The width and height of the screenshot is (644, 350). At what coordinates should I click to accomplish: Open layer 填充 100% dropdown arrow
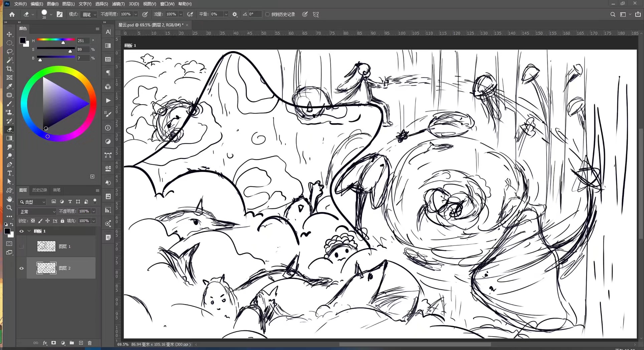pyautogui.click(x=94, y=221)
